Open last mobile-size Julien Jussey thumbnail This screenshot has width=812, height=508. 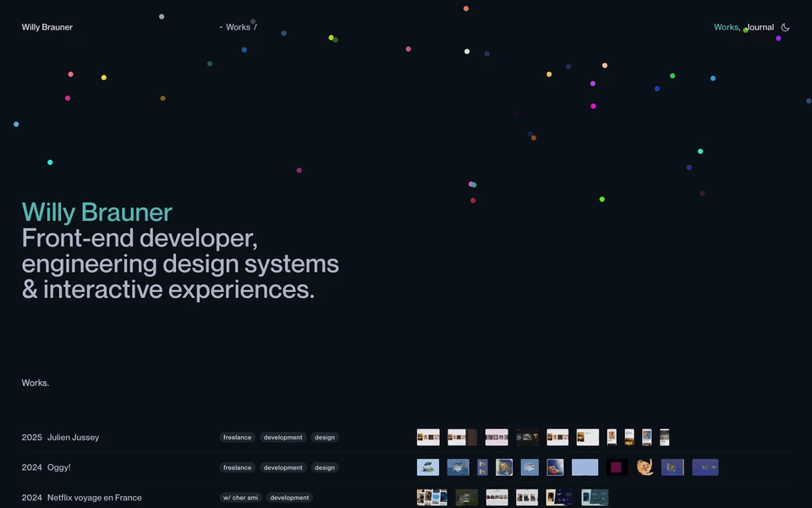665,437
